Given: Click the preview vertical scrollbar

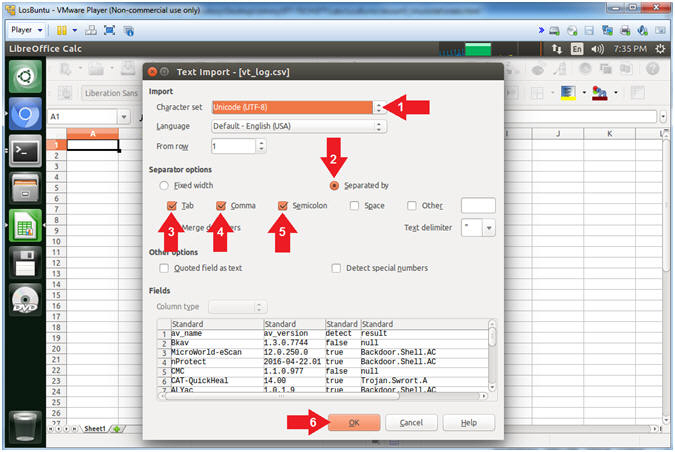Looking at the screenshot, I should coord(492,355).
